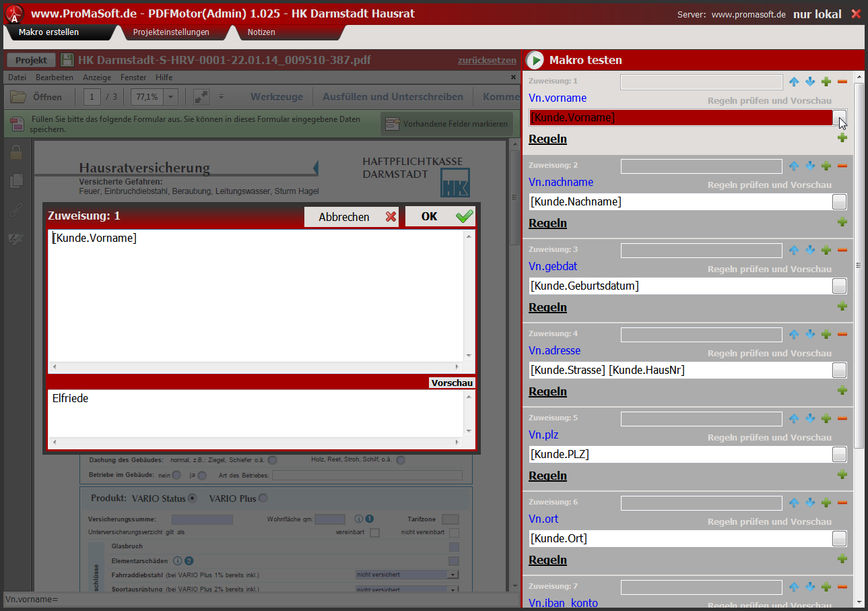Delete Zuweisung 1 with the orange minus

click(842, 82)
